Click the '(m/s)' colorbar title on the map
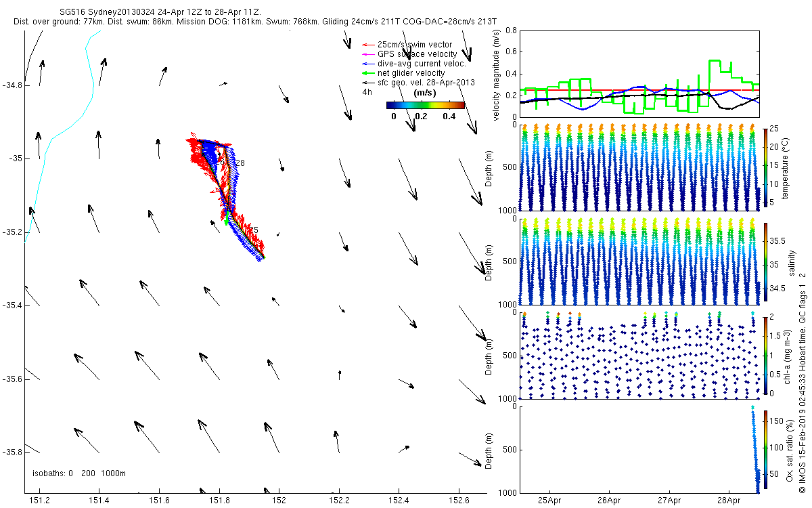The height and width of the screenshot is (508, 812). click(x=424, y=93)
